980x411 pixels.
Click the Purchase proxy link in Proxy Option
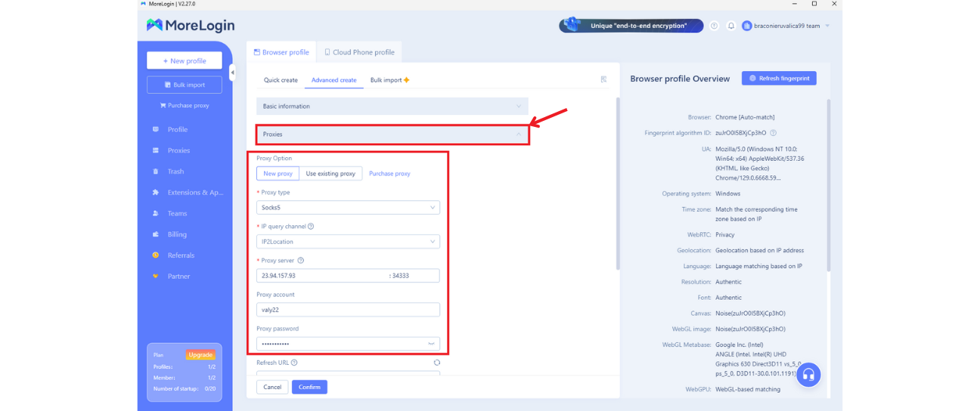click(x=389, y=174)
